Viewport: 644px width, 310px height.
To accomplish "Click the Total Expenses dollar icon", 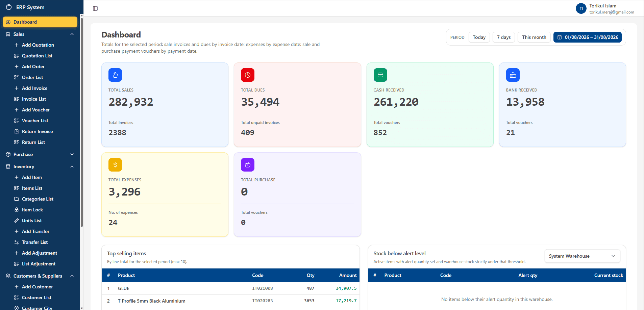I will (115, 165).
